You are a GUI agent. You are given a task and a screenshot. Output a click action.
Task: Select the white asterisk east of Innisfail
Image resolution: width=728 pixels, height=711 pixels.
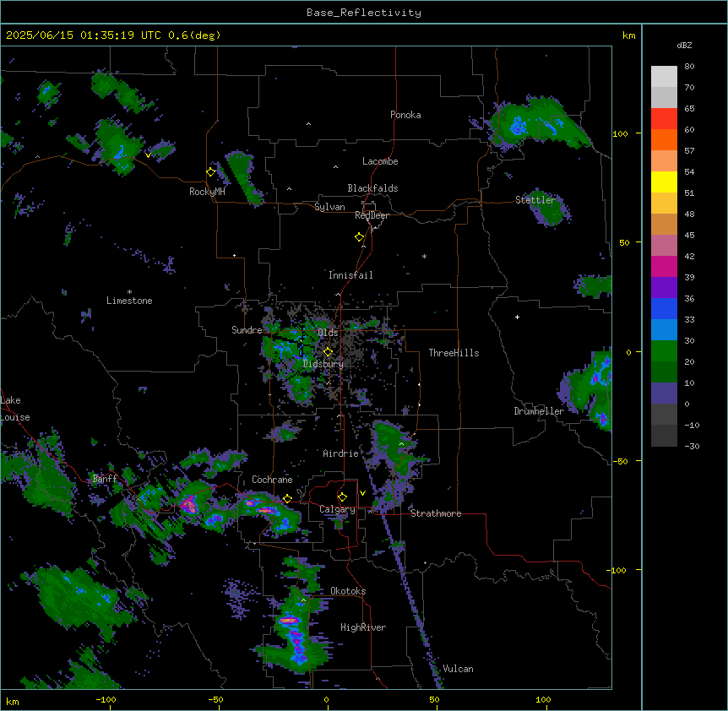(x=424, y=256)
